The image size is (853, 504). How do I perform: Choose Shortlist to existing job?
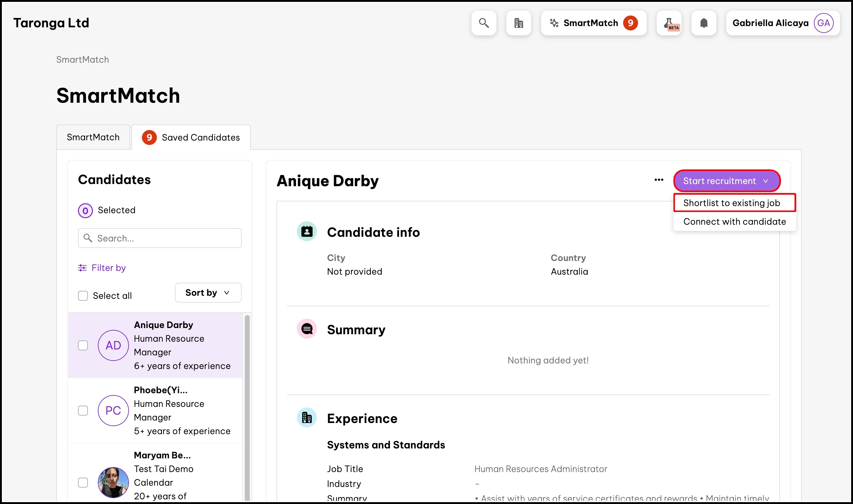[734, 203]
